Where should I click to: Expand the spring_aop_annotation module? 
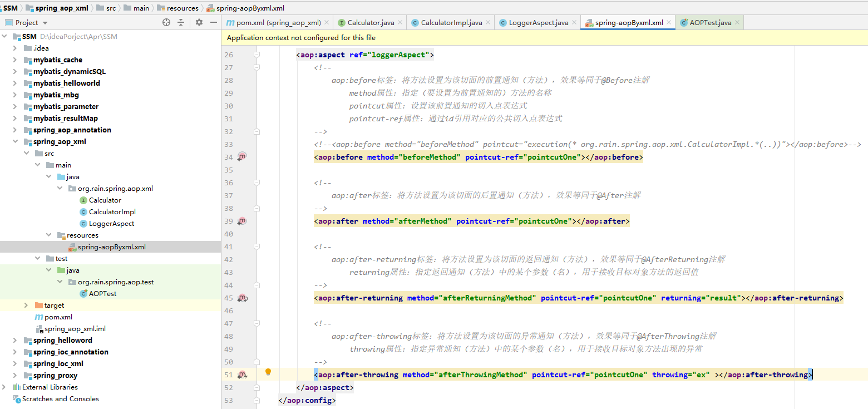15,130
